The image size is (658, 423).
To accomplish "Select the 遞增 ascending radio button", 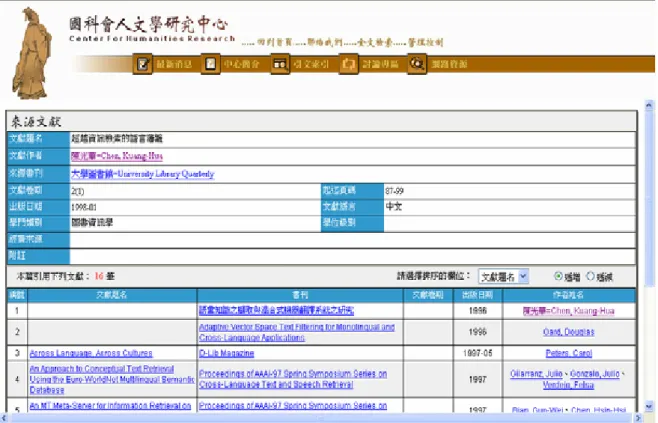I will click(x=558, y=276).
